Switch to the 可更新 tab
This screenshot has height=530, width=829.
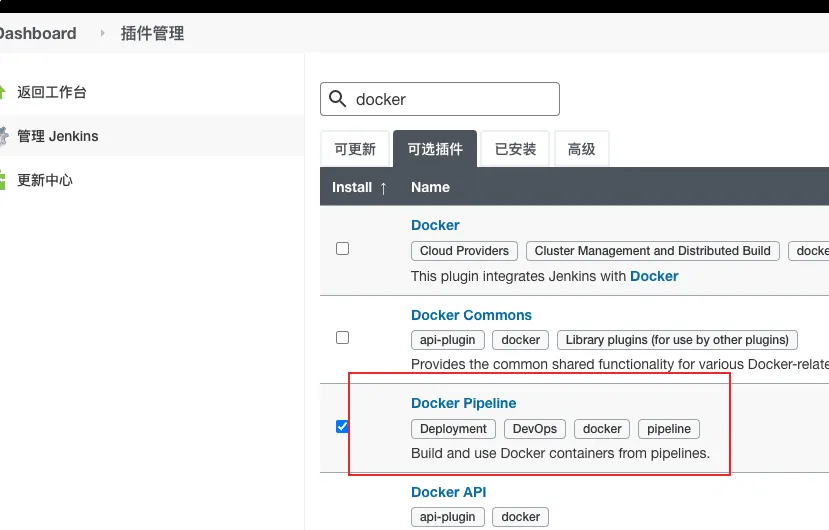(355, 149)
